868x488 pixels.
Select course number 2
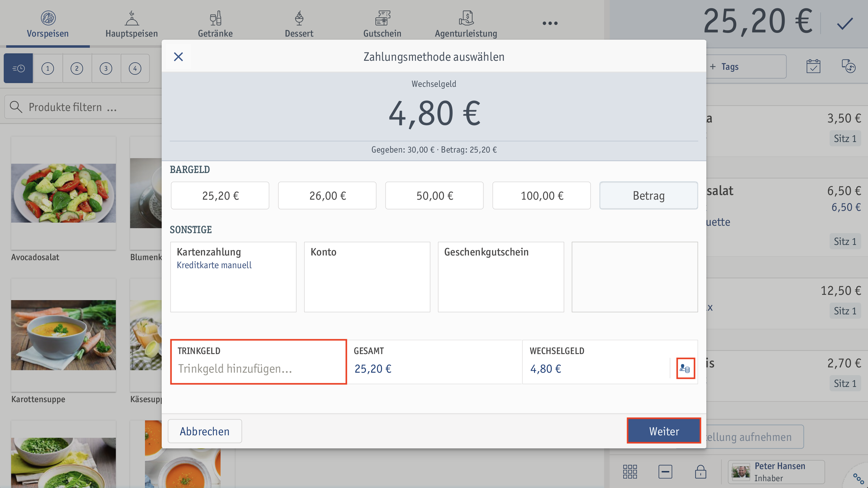77,68
